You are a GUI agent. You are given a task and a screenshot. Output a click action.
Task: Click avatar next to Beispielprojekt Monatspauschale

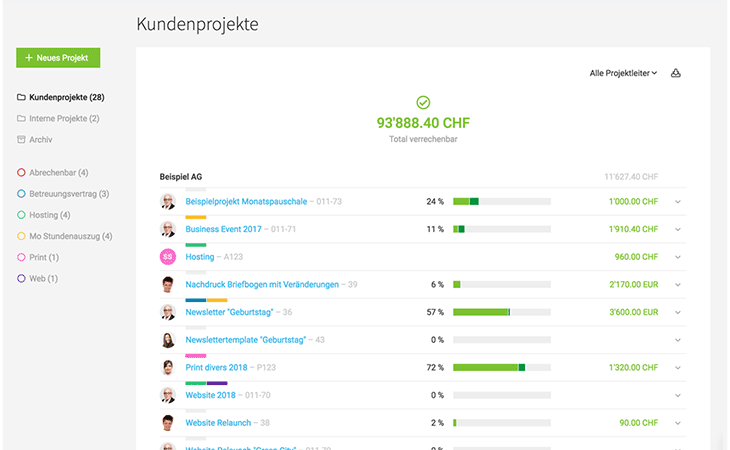pos(168,201)
